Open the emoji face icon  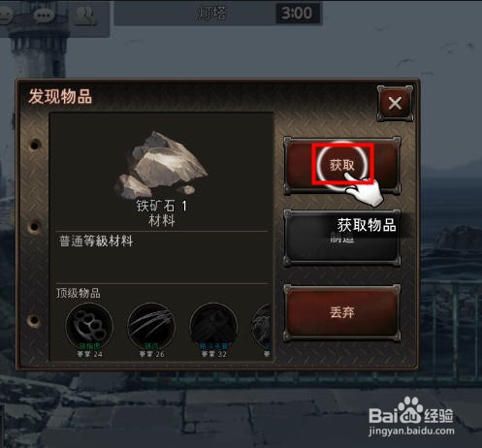click(x=5, y=15)
